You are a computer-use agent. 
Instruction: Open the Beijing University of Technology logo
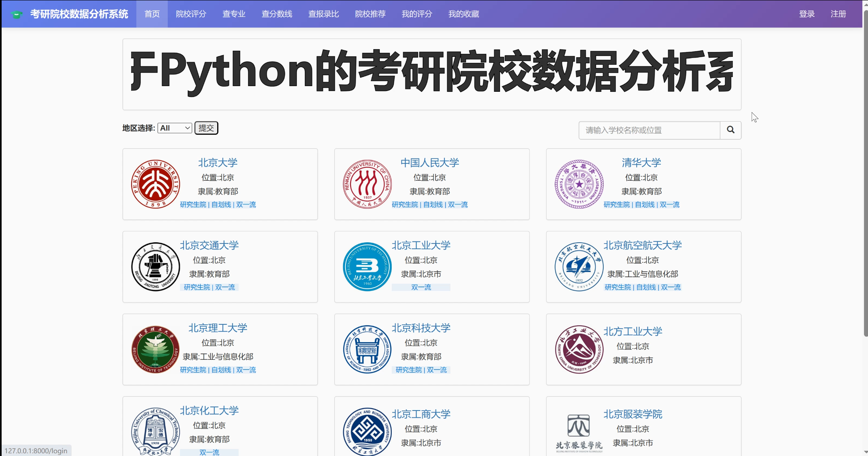coord(367,267)
